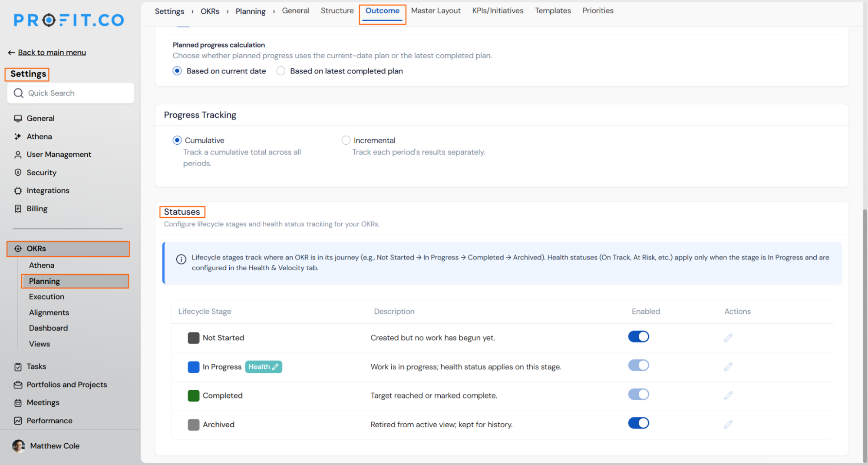This screenshot has height=465, width=868.
Task: Open the Priorities tab
Action: [x=598, y=11]
